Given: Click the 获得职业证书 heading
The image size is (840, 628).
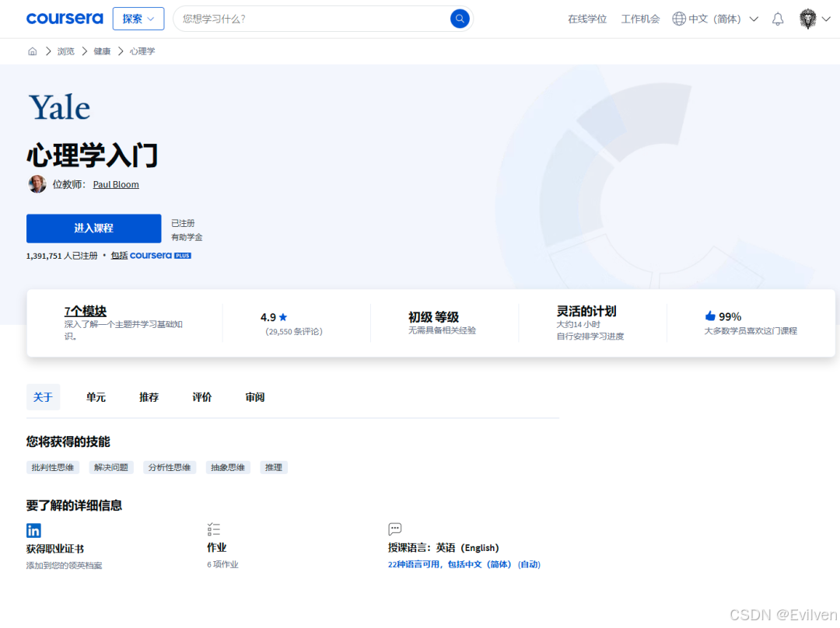Looking at the screenshot, I should 54,549.
